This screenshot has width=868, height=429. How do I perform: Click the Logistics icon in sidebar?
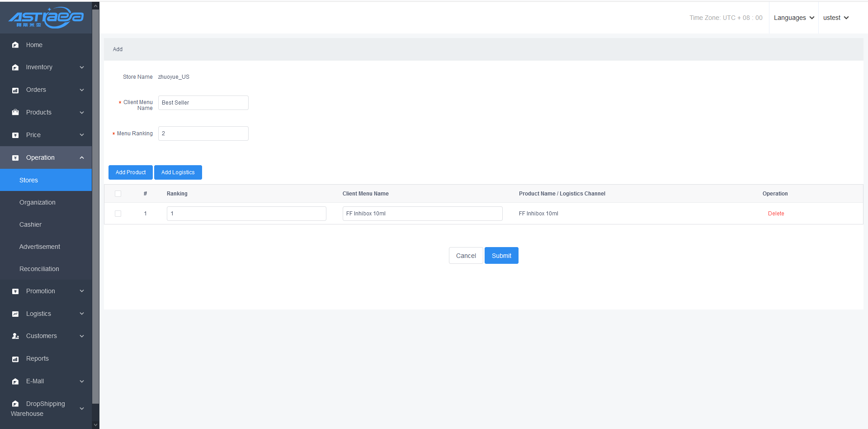[x=15, y=314]
